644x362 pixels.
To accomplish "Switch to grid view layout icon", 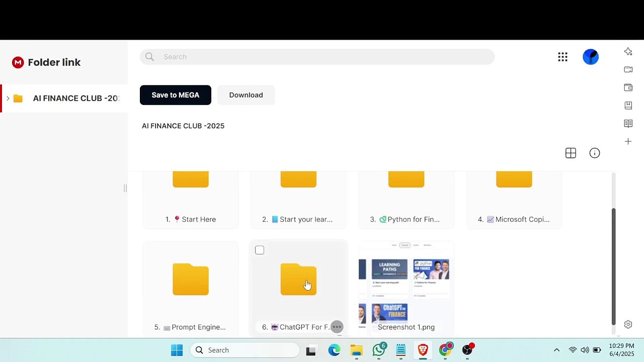I will [571, 153].
